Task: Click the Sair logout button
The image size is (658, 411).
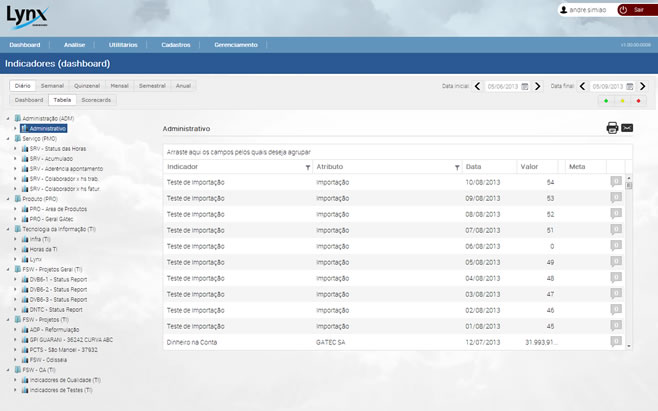Action: 634,9
